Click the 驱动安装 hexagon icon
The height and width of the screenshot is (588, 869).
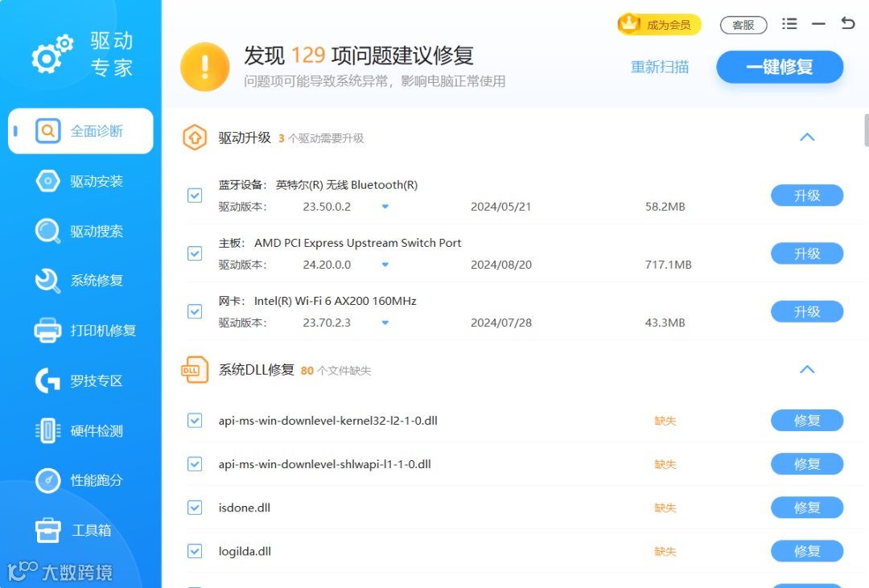pyautogui.click(x=47, y=181)
